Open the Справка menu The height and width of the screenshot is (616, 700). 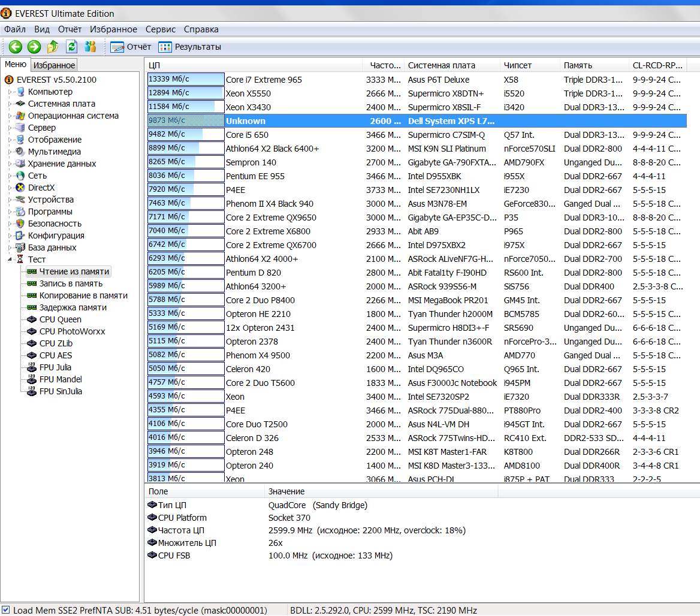click(201, 29)
